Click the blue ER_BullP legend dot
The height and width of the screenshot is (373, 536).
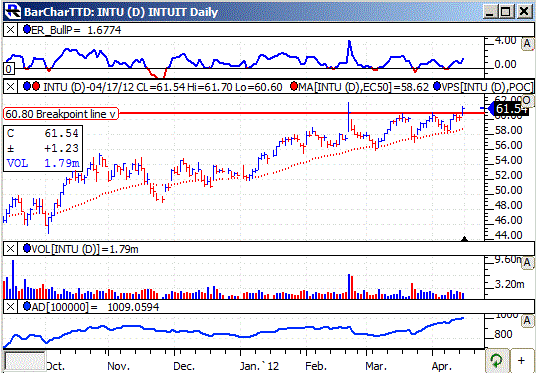pos(27,30)
